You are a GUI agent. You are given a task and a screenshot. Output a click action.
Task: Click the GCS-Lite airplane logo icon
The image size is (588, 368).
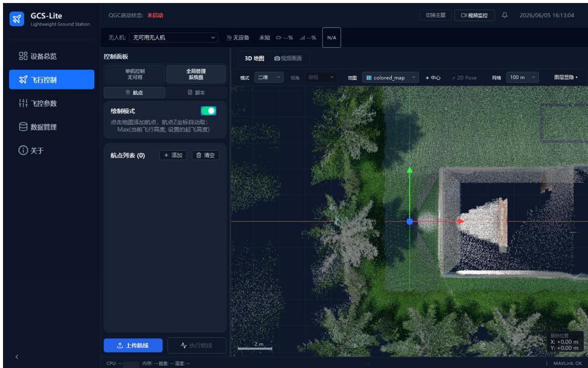click(x=17, y=19)
